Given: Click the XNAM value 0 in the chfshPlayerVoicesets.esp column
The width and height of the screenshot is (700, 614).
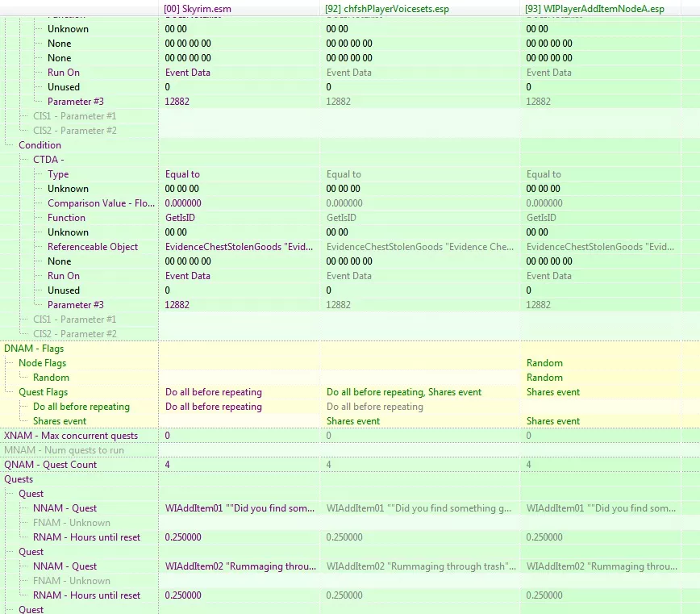Looking at the screenshot, I should point(328,436).
